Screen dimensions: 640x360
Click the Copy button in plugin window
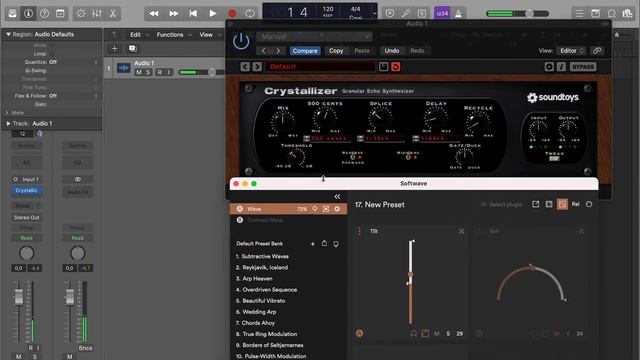(x=336, y=51)
